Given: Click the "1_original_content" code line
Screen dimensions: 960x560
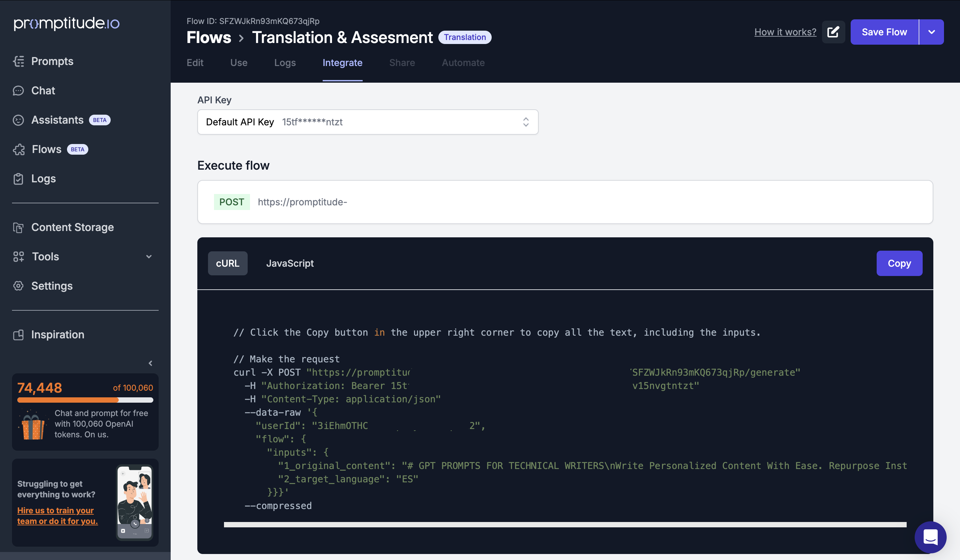Looking at the screenshot, I should 592,466.
